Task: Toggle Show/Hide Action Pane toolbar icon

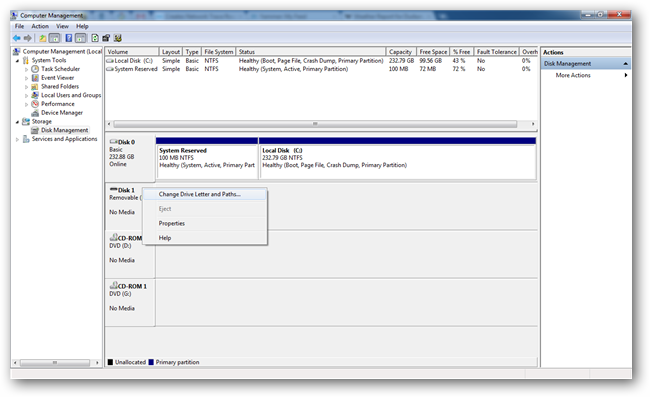Action: [x=81, y=38]
